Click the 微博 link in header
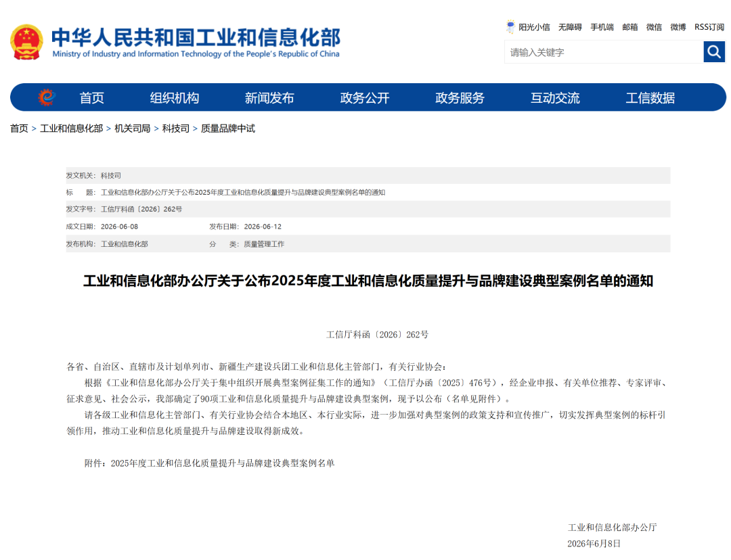Viewport: 731px width, 560px height. [x=678, y=27]
